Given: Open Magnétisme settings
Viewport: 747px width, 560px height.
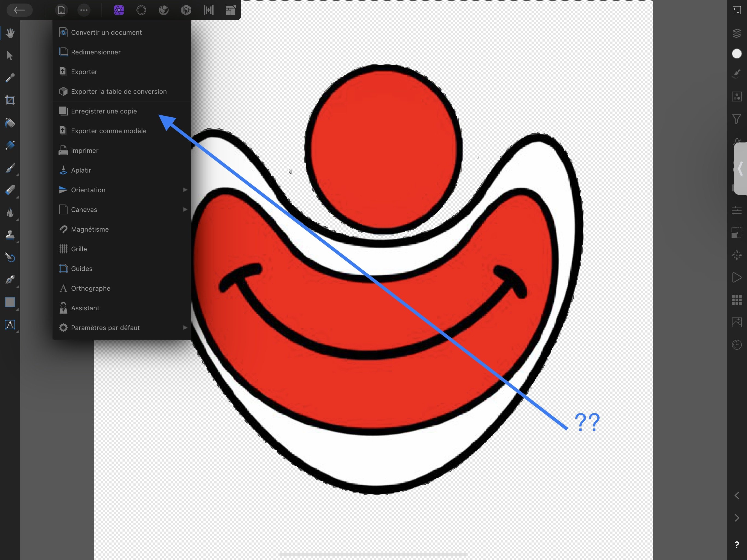Looking at the screenshot, I should click(122, 229).
